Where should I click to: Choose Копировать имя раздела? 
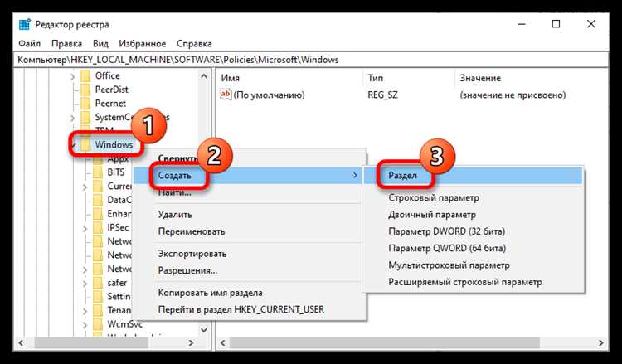248,293
